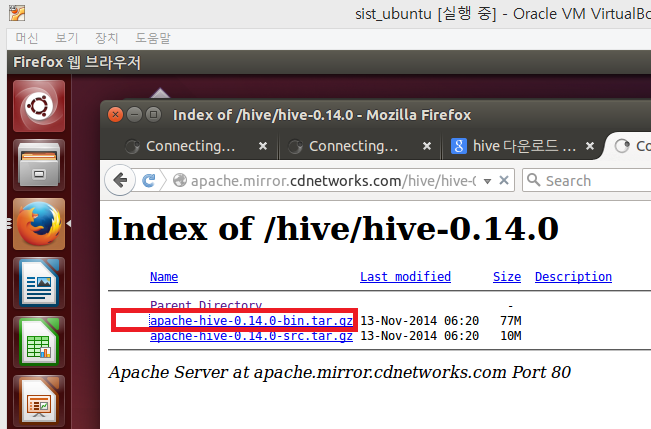
Task: Open the 머신 menu in VirtualBox
Action: point(28,38)
